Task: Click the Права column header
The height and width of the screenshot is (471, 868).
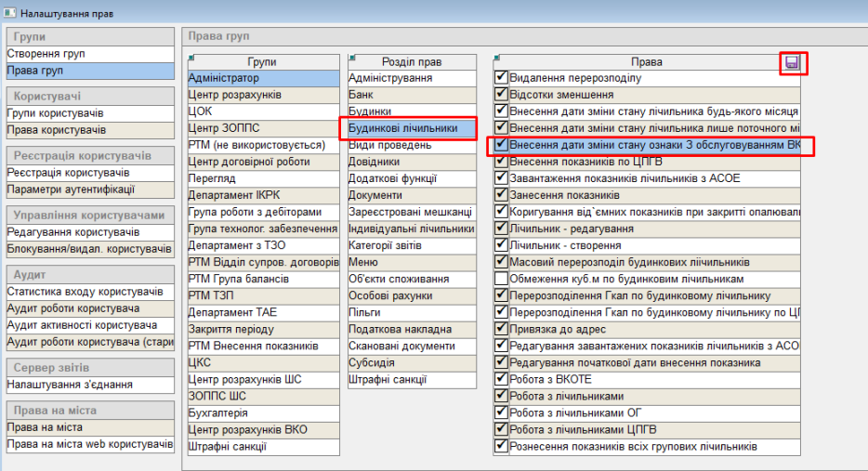Action: [646, 62]
